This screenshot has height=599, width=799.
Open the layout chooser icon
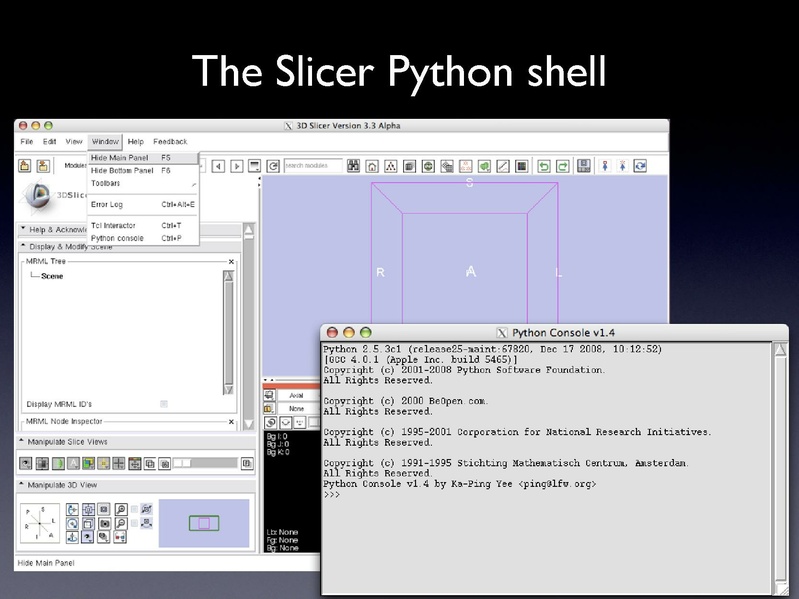click(583, 166)
